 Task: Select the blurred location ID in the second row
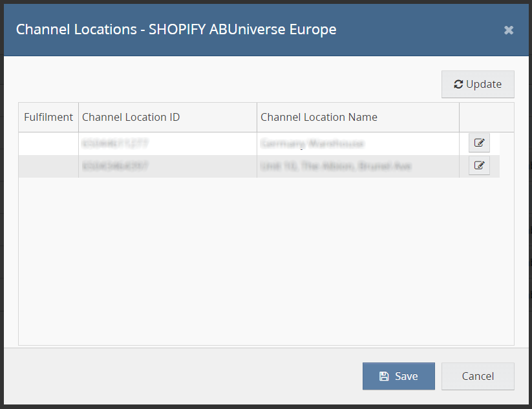click(115, 166)
